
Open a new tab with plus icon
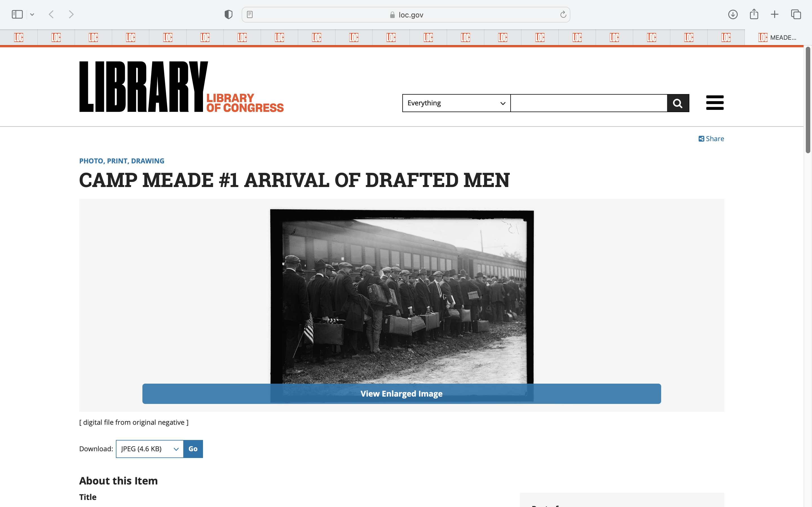(775, 14)
